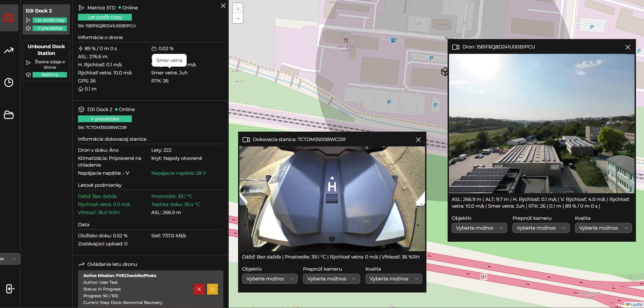Screen dimensions: 644x308
Task: Click the Úložisko doku: 0.52 % value
Action: point(103,236)
